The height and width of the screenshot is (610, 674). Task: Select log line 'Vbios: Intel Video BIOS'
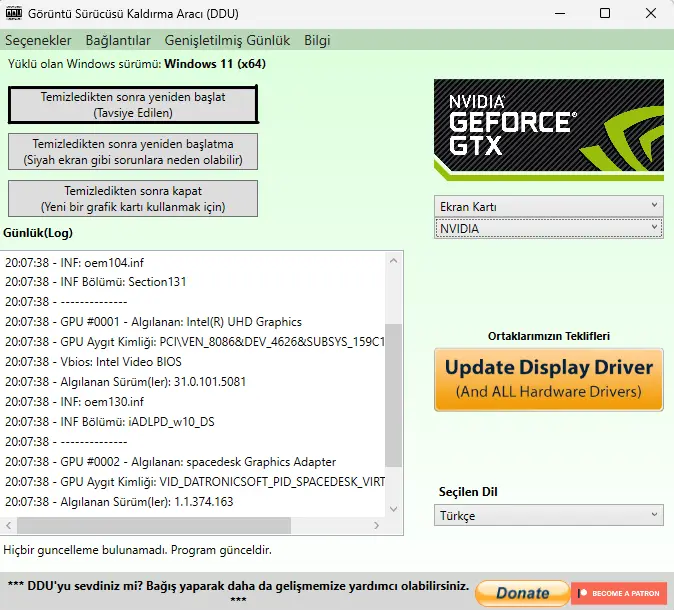93,362
